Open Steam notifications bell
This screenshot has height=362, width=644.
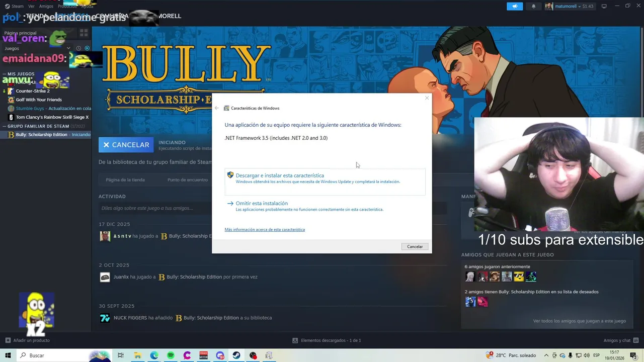pyautogui.click(x=533, y=6)
